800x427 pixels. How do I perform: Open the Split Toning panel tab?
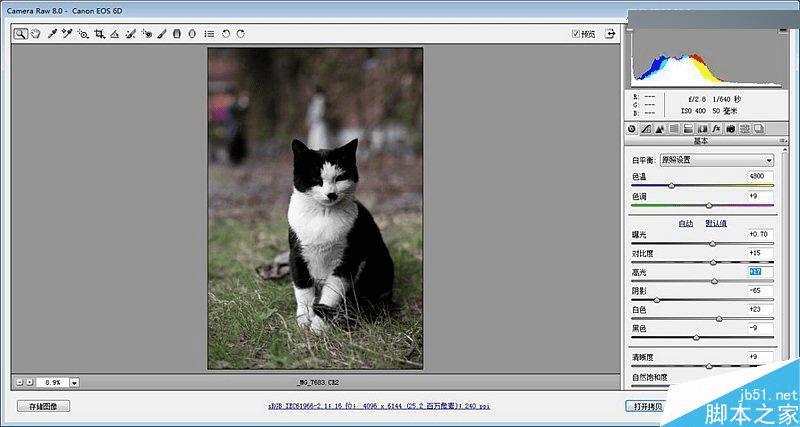(688, 129)
